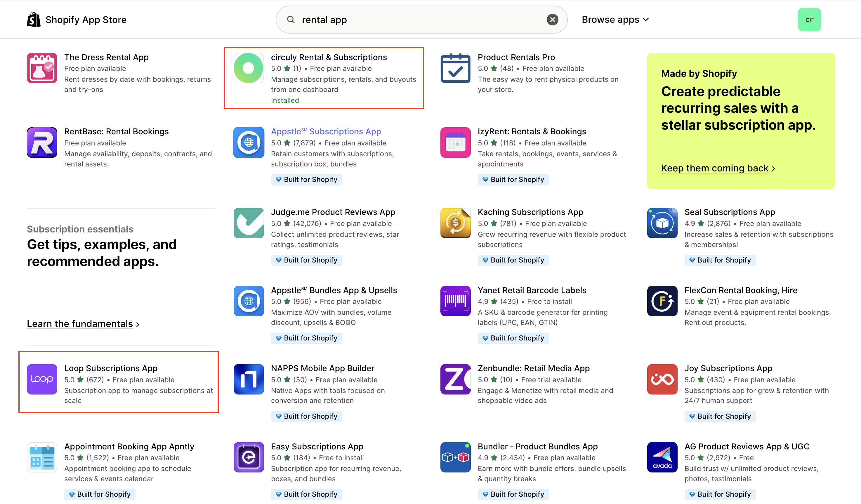
Task: Open Kaching Subscriptions App title
Action: point(530,212)
